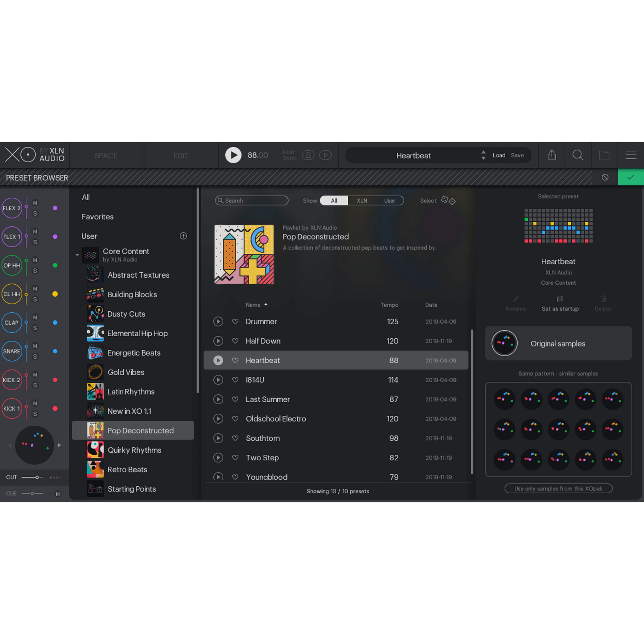Click the tempo value 88.00
The height and width of the screenshot is (644, 644).
258,155
